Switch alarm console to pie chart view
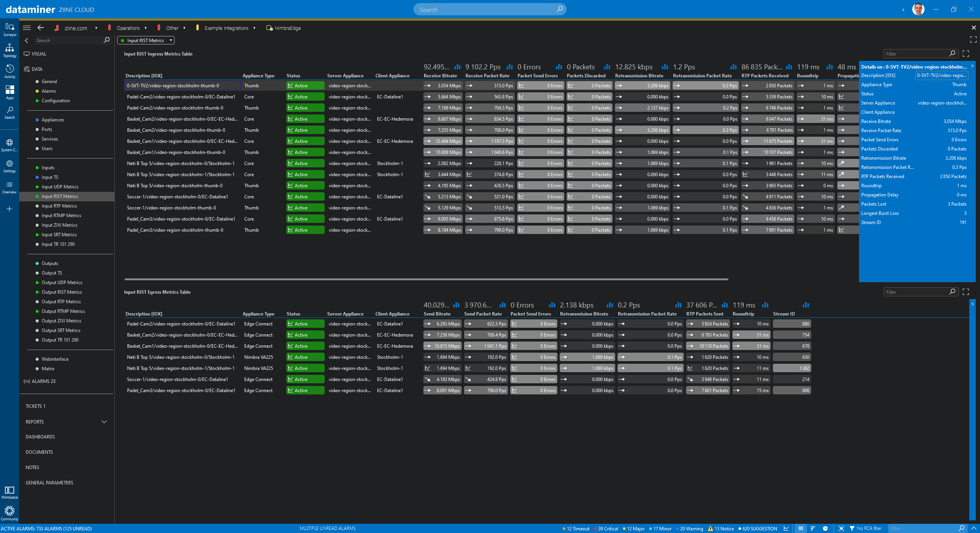This screenshot has height=533, width=980. (x=825, y=528)
